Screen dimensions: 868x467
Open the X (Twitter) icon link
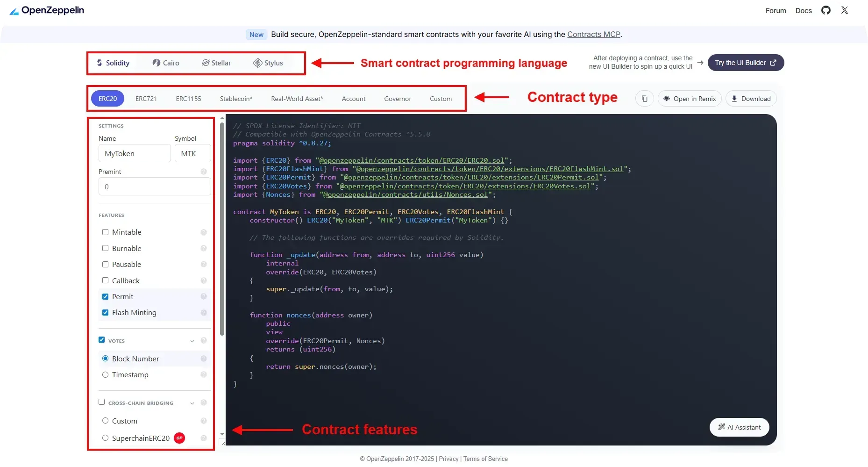tap(844, 10)
